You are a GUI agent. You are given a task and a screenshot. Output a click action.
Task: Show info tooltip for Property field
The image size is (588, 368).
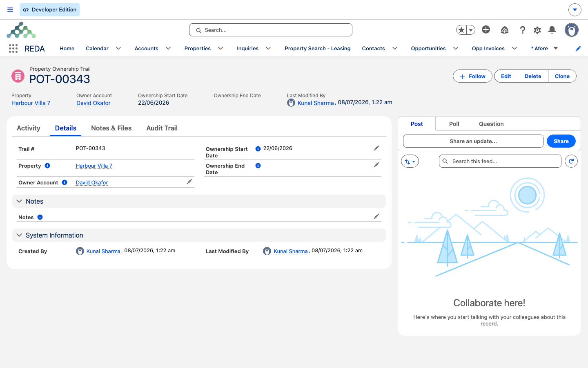(47, 166)
